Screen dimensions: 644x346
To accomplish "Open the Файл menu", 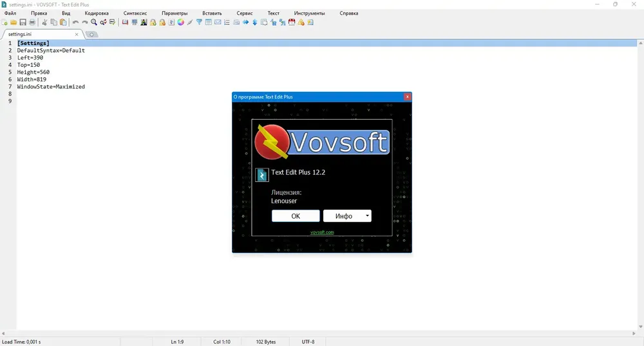I will click(10, 13).
